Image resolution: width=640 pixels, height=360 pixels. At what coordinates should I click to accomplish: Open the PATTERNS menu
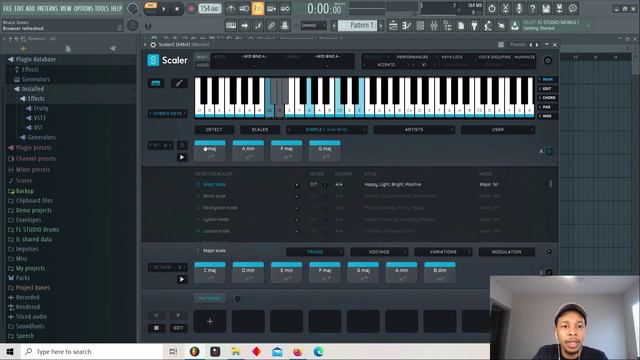(x=47, y=8)
